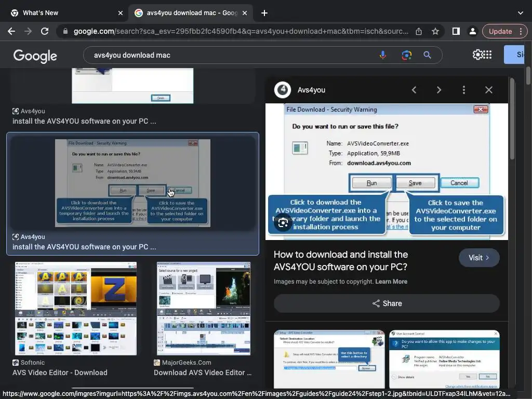
Task: Open a new browser tab
Action: click(x=264, y=13)
